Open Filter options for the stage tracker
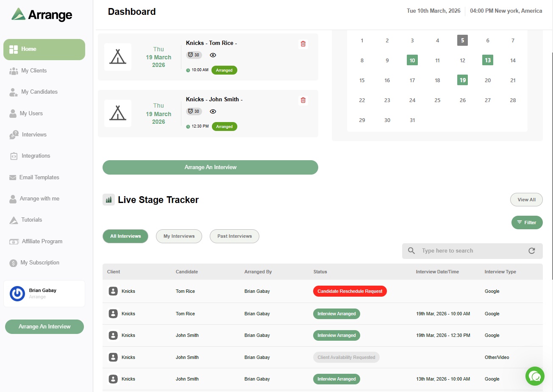Viewport: 553px width, 392px height. [x=527, y=222]
